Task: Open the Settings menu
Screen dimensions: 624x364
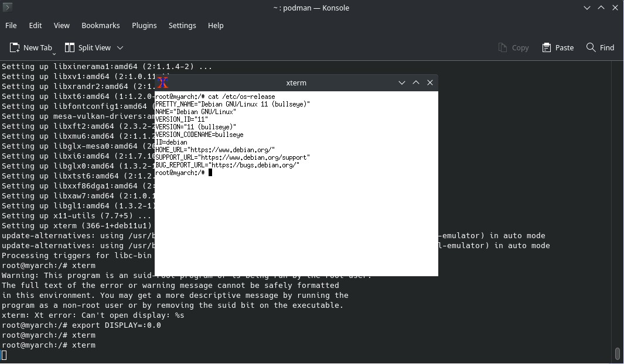Action: 182,25
